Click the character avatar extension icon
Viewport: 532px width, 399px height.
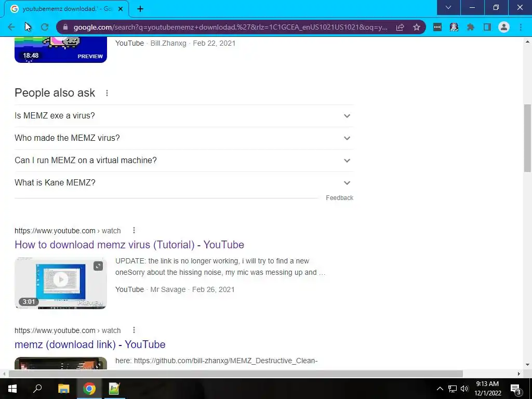[x=454, y=27]
